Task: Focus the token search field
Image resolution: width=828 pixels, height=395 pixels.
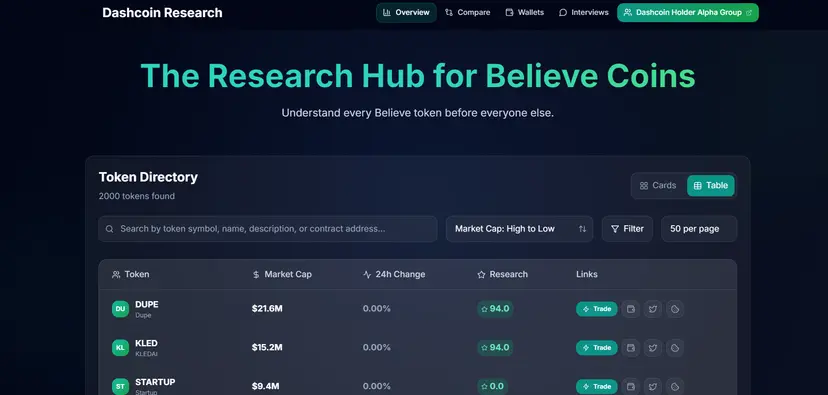Action: coord(268,229)
